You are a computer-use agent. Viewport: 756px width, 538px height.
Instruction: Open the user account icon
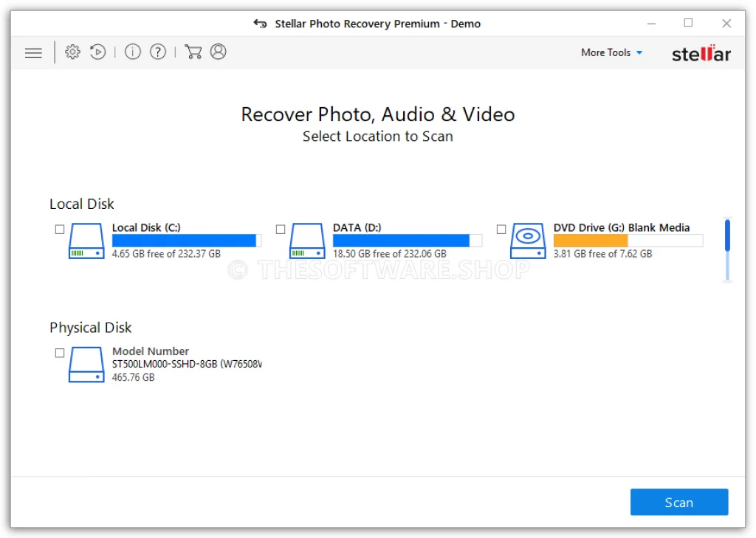point(218,52)
